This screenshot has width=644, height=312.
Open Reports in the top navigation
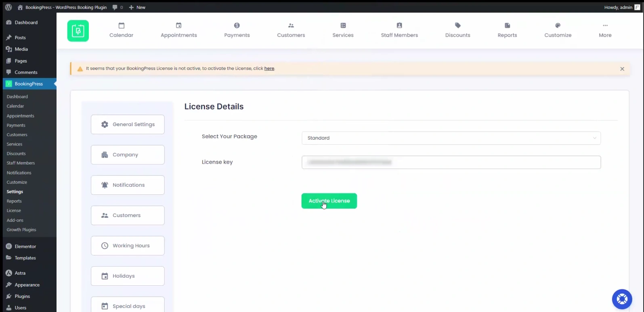coord(507,30)
